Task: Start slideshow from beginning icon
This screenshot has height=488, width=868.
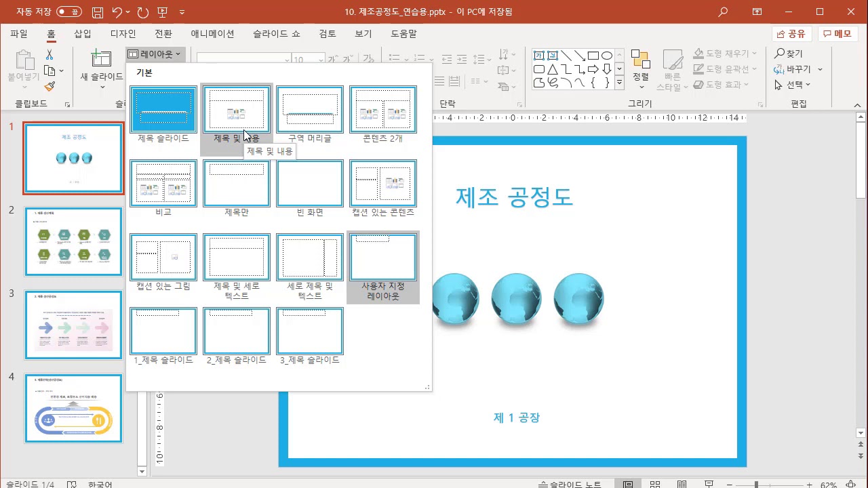Action: 162,12
